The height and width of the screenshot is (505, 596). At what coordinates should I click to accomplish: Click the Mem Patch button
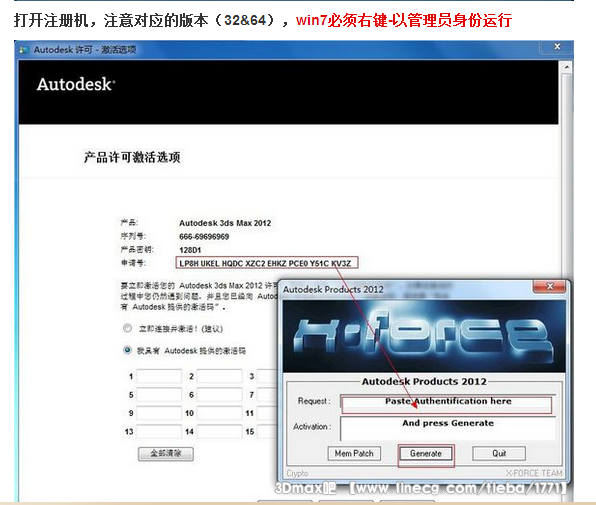tap(354, 453)
